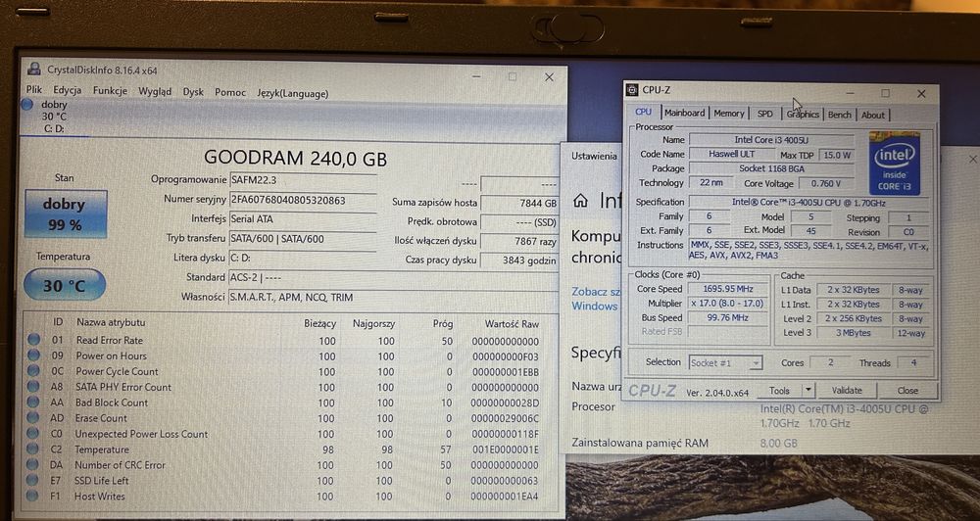Switch to the Bench tab in CPU-Z
The height and width of the screenshot is (521, 980).
840,115
